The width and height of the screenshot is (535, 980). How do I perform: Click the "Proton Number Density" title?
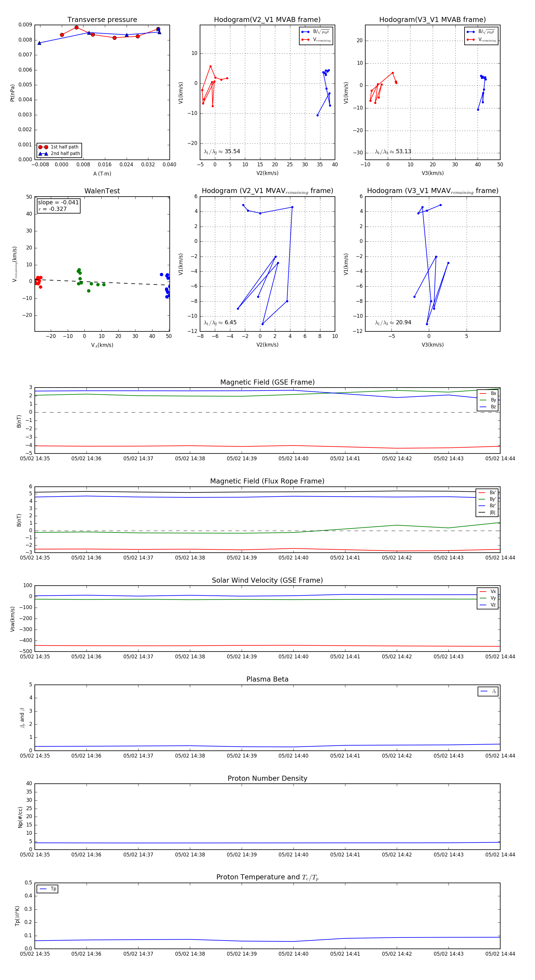point(267,778)
